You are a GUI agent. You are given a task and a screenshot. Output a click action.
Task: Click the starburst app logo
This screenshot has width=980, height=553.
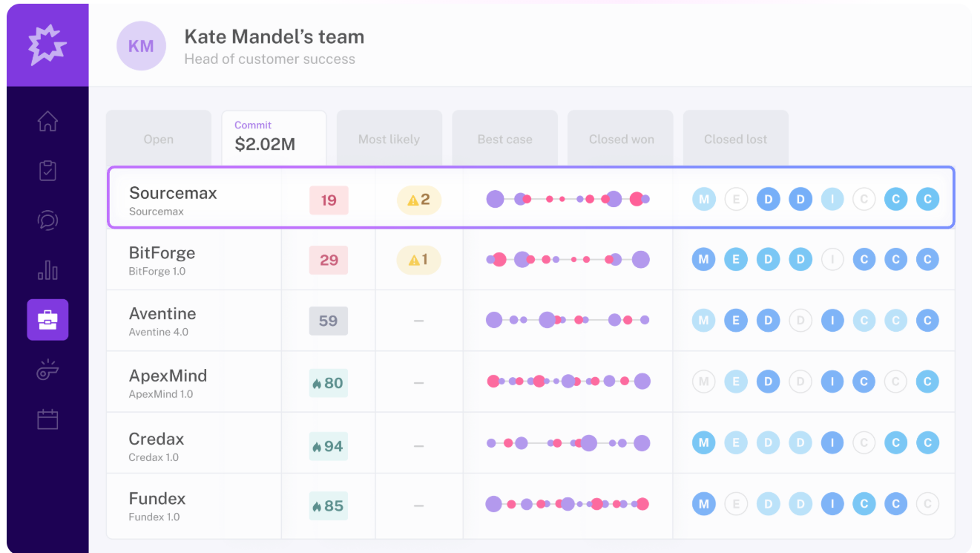click(x=47, y=45)
